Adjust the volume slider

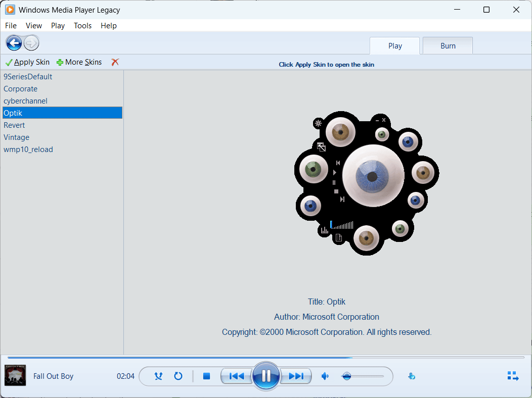(363, 376)
